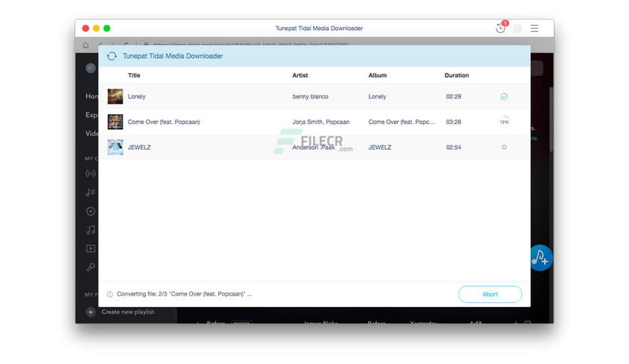Select the title Come Over (feat. Popcaan)

click(164, 122)
